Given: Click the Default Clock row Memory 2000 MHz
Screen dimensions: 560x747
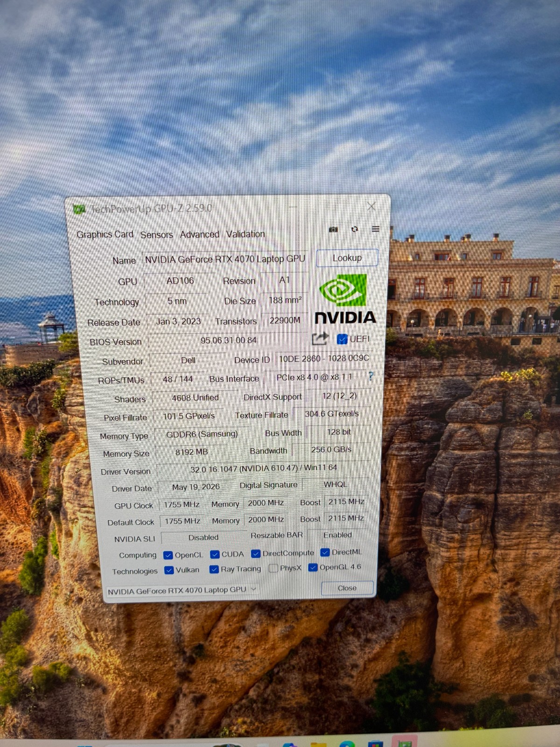Looking at the screenshot, I should coord(266,520).
